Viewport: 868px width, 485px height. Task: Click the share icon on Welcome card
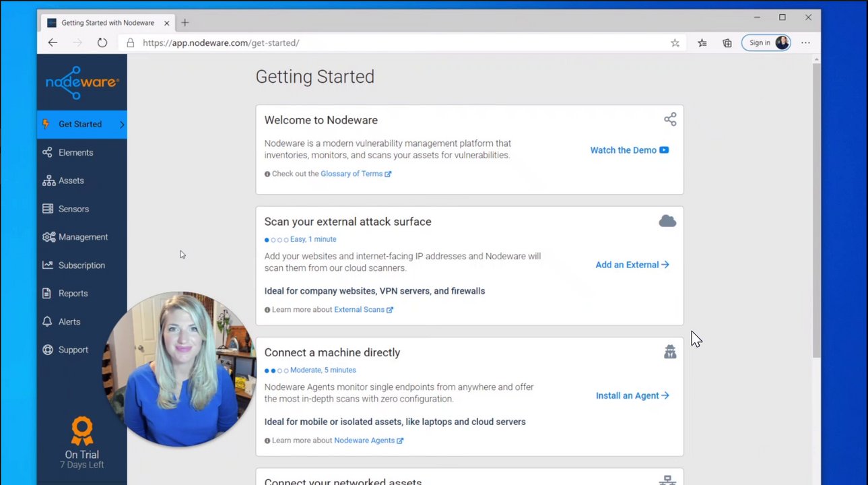(x=670, y=119)
